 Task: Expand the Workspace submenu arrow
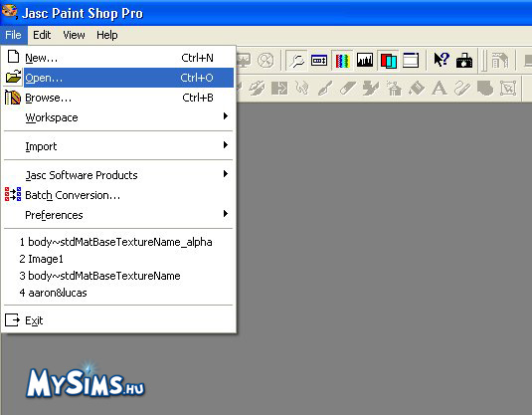coord(226,116)
